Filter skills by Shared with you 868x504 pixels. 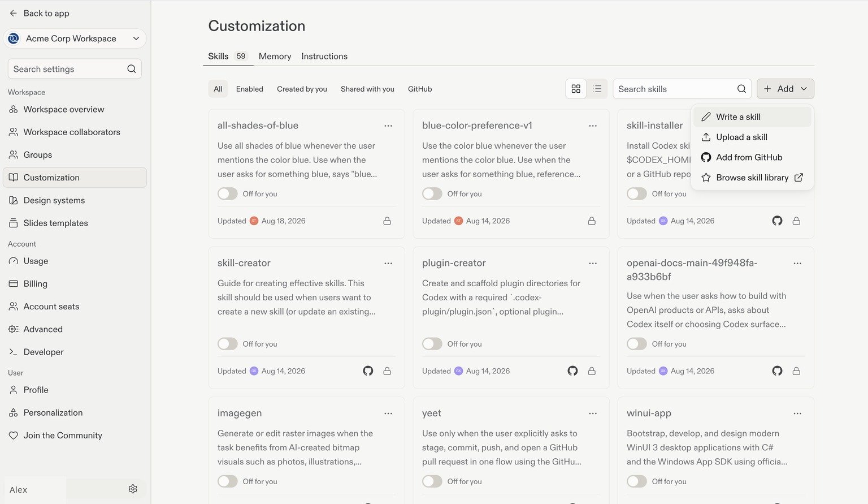367,89
